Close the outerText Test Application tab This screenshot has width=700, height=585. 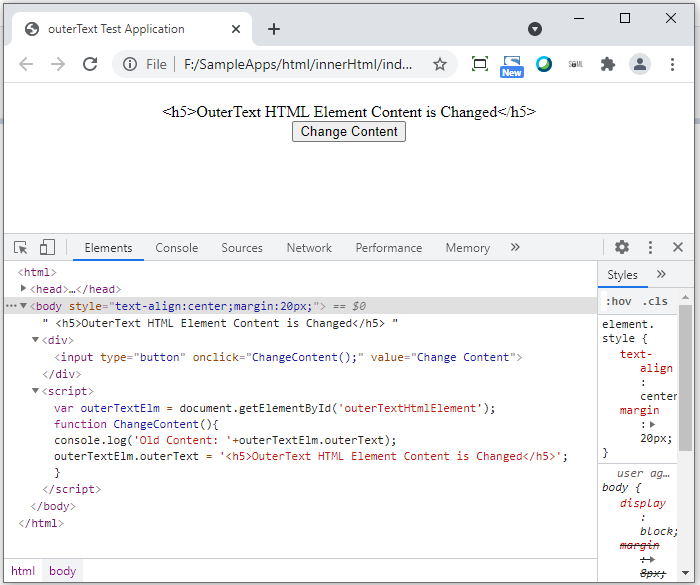[236, 29]
